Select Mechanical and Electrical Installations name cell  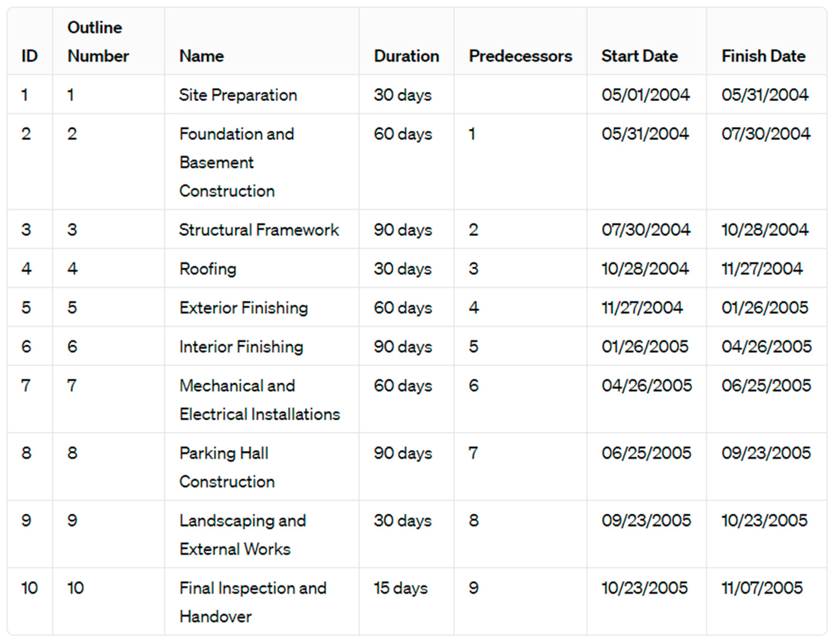pyautogui.click(x=260, y=399)
